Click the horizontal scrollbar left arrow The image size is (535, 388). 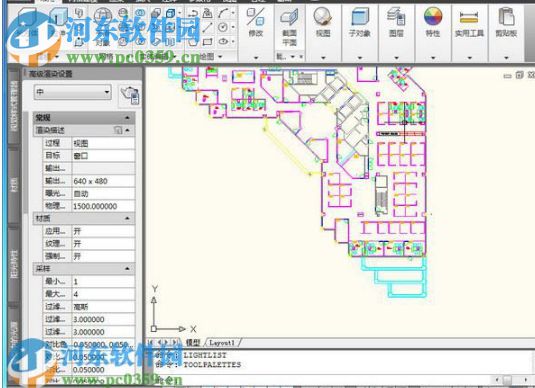point(496,379)
